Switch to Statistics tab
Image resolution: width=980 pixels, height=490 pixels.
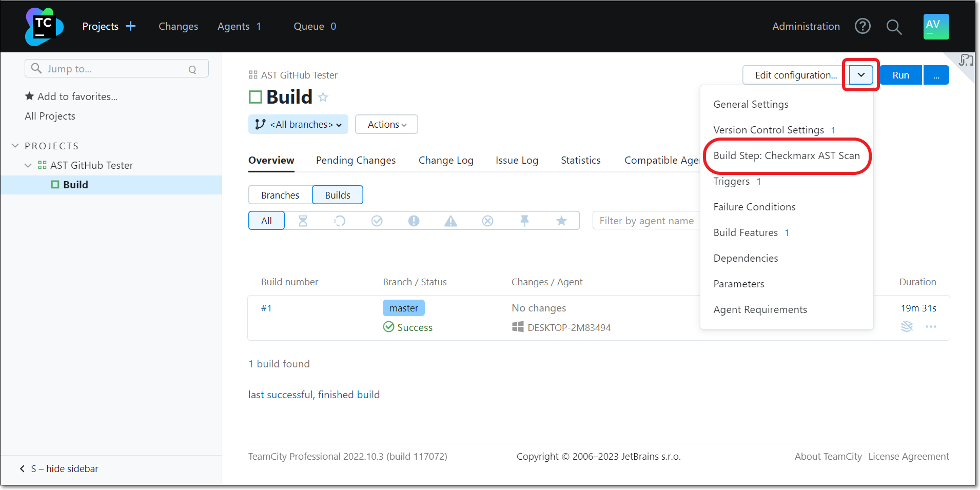pyautogui.click(x=580, y=160)
